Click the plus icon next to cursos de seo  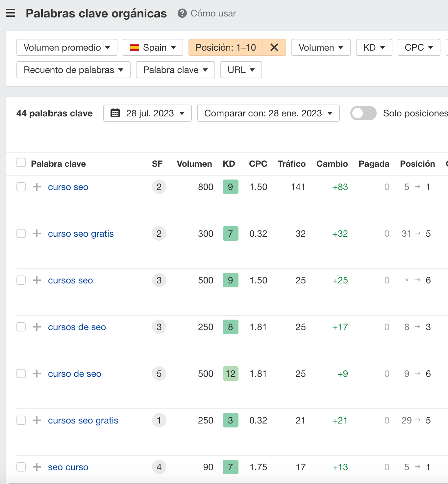click(x=36, y=327)
